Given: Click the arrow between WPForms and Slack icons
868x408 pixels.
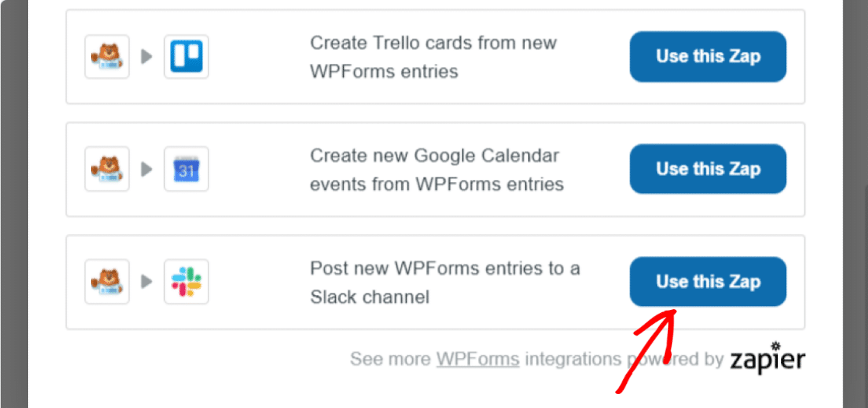Looking at the screenshot, I should tap(147, 282).
